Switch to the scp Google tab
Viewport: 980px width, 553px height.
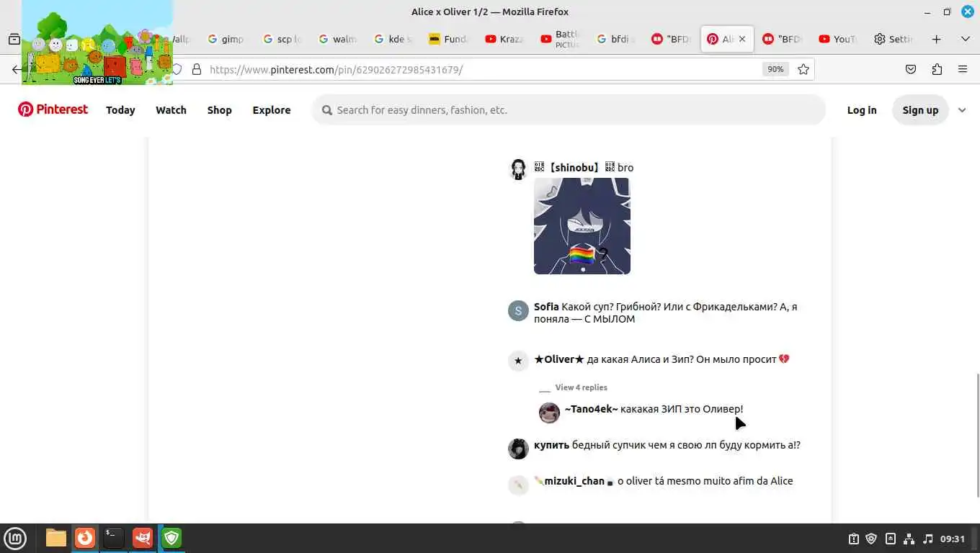(x=282, y=39)
